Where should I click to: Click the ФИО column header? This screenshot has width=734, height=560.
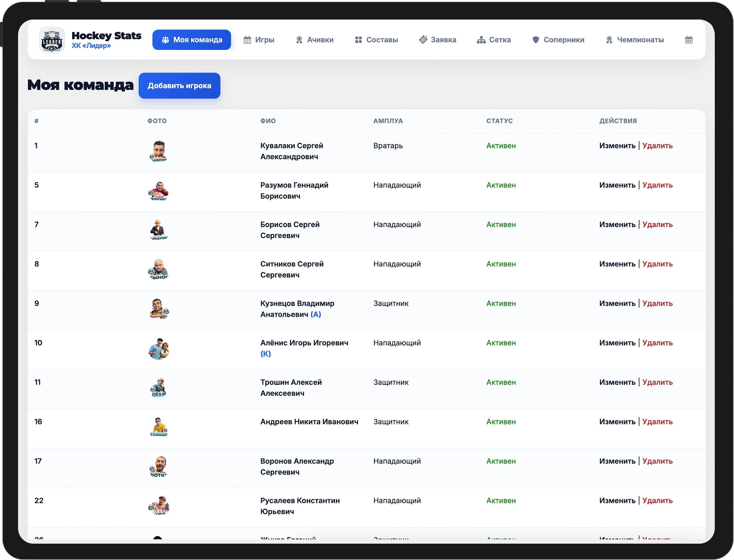268,121
